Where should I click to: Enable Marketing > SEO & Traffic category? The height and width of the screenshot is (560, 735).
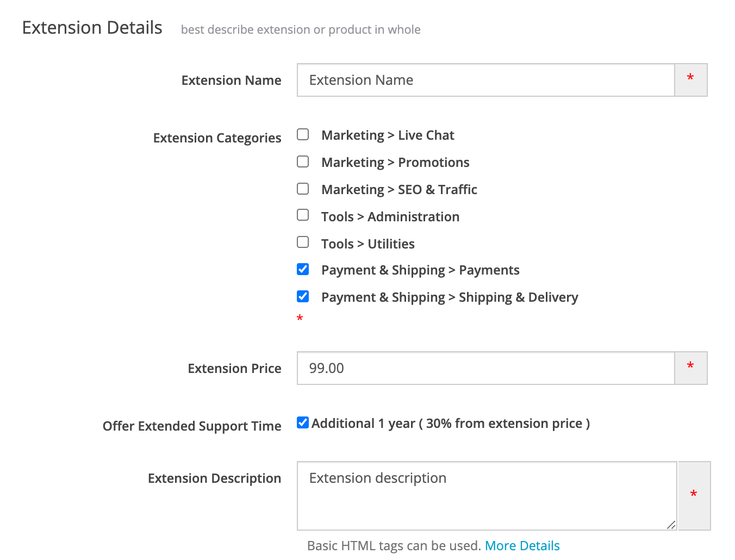303,189
